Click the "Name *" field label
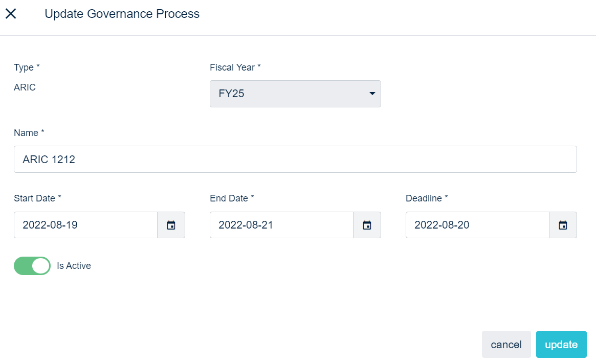 [x=29, y=133]
